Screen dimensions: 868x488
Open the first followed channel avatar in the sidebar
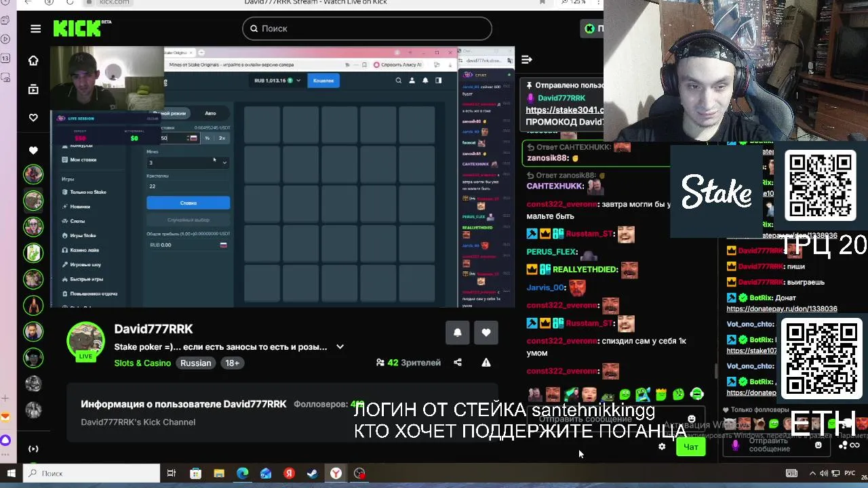(x=33, y=174)
